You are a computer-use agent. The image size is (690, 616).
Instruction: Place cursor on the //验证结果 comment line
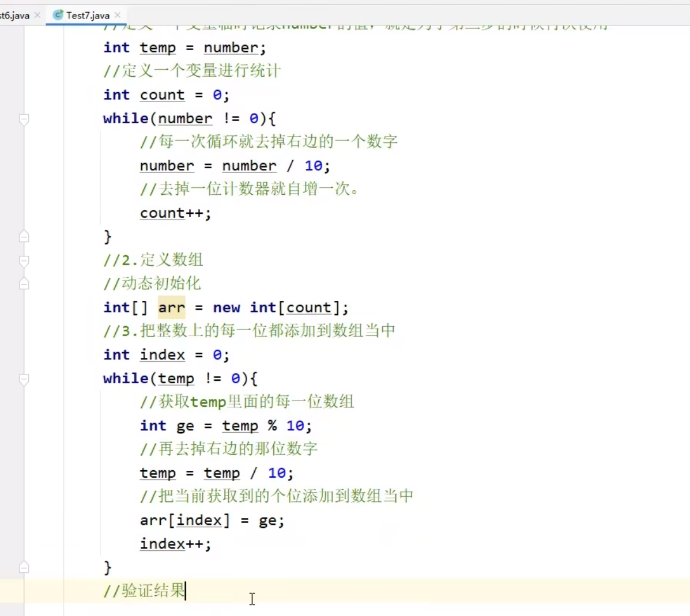pyautogui.click(x=144, y=591)
